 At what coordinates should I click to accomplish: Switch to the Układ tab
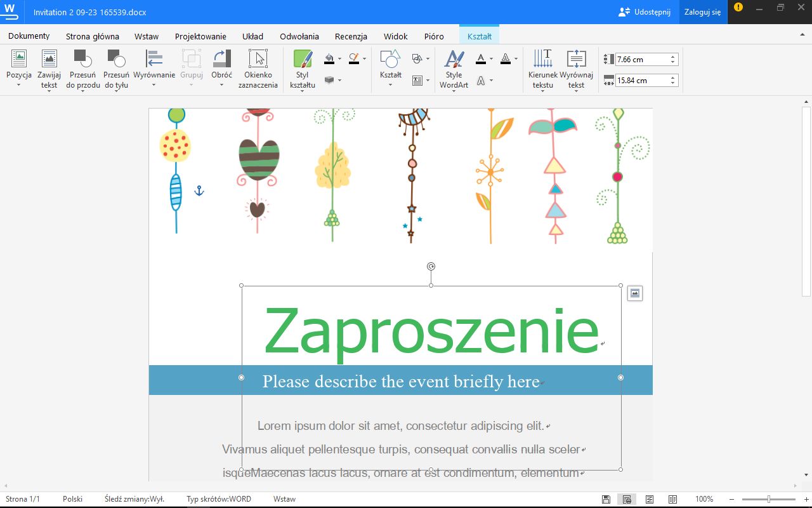tap(252, 36)
